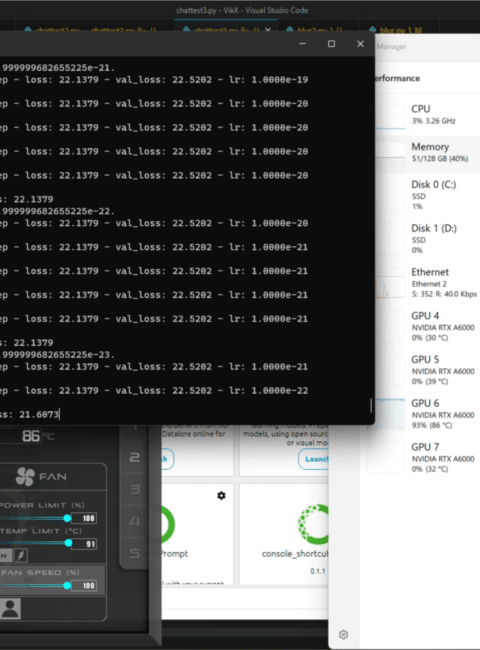
Task: Click the last terminal line ending 21.6073
Action: [29, 414]
